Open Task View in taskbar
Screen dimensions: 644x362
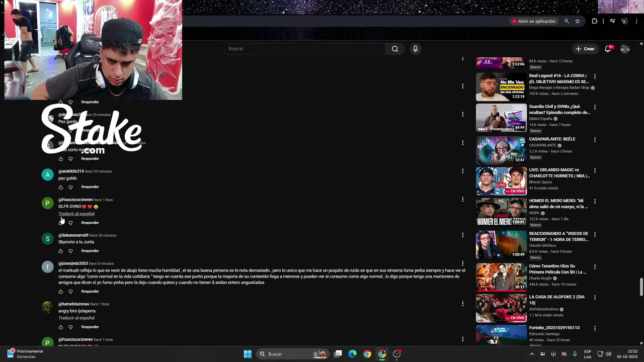coord(338,354)
